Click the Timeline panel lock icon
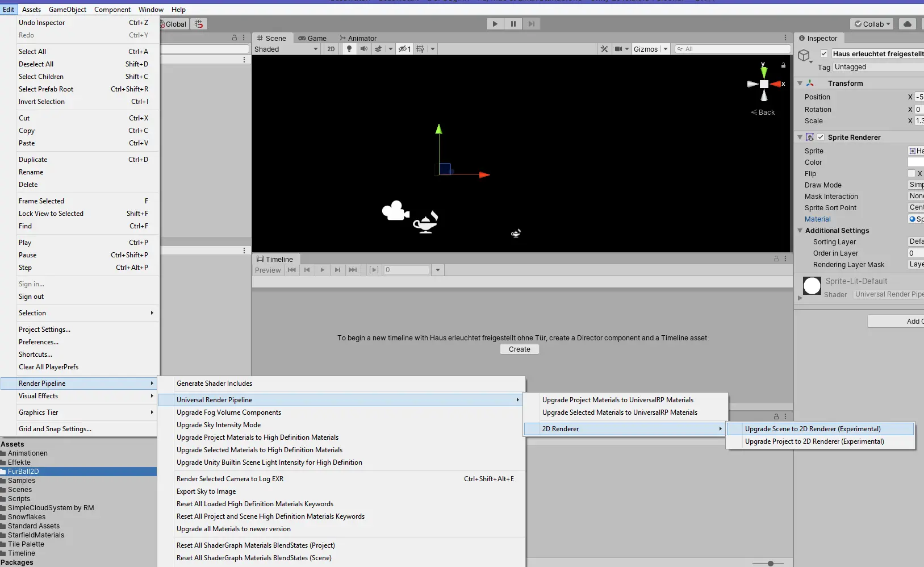Viewport: 924px width, 567px height. (x=776, y=259)
